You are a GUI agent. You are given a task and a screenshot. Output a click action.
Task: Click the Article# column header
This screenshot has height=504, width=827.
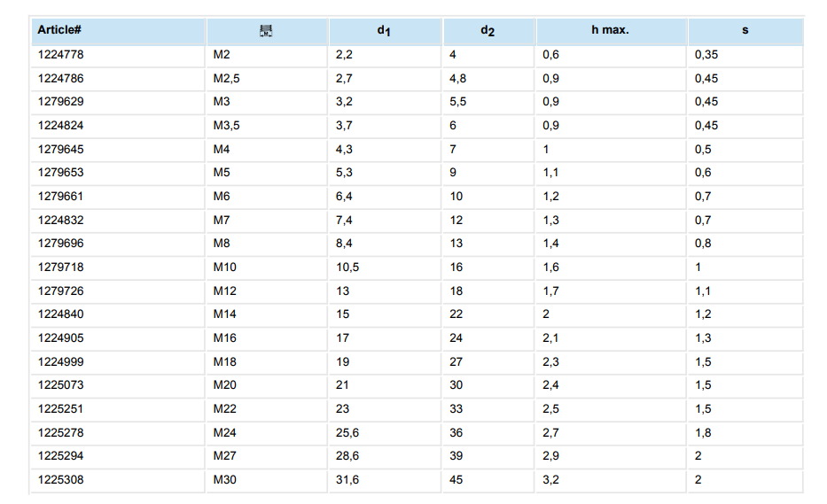(59, 30)
